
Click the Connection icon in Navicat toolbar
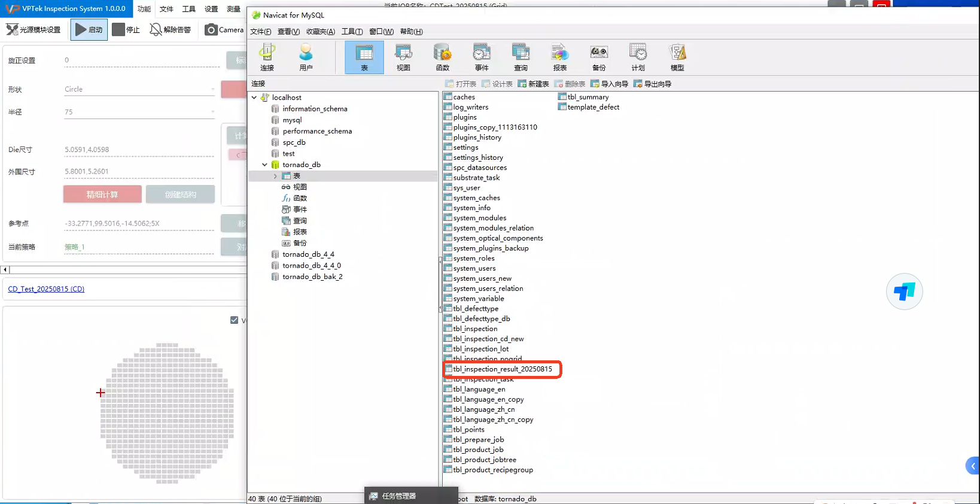coord(267,57)
